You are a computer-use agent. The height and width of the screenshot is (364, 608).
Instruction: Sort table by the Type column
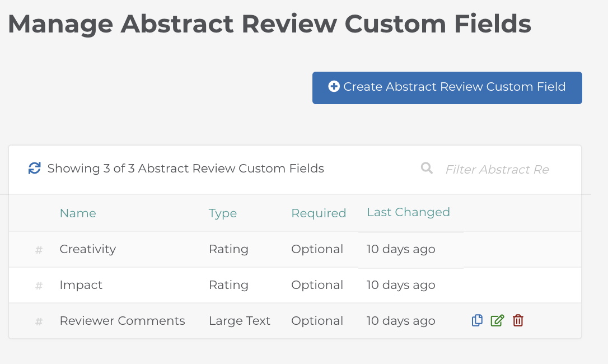click(223, 213)
